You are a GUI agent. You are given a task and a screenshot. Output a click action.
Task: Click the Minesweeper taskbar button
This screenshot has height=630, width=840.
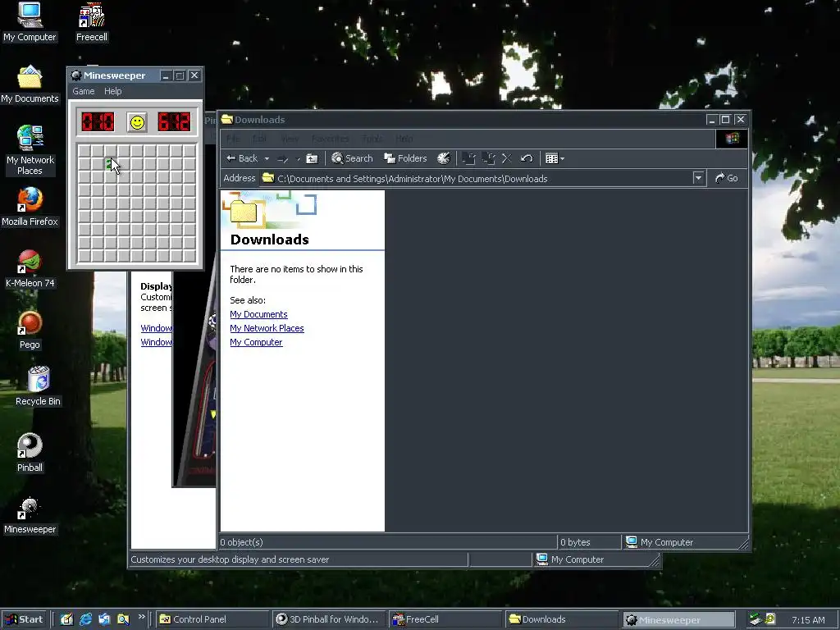(678, 620)
